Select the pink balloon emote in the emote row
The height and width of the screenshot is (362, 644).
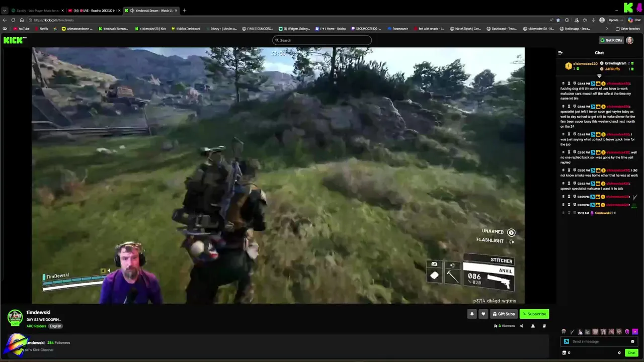click(x=627, y=332)
